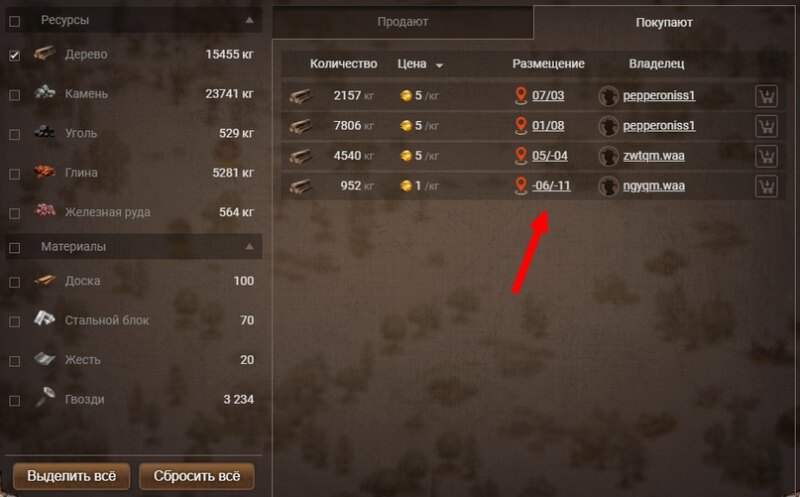Click the avatar icon of zwtqm.waa

tap(608, 156)
